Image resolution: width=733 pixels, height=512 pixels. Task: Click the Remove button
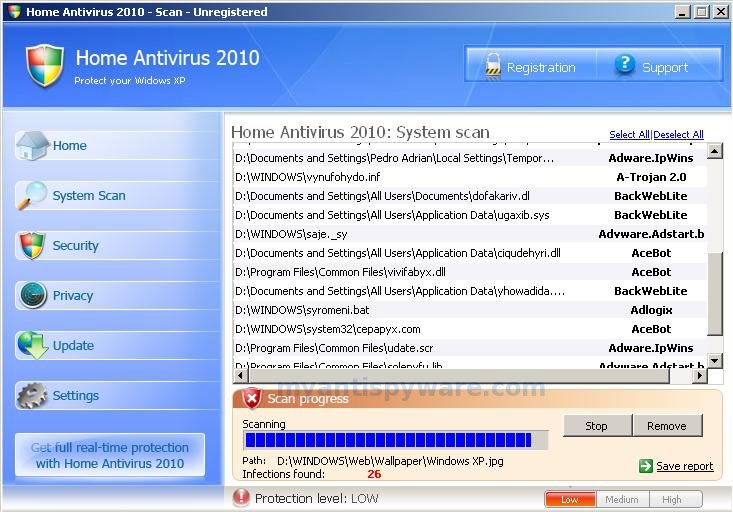[667, 426]
